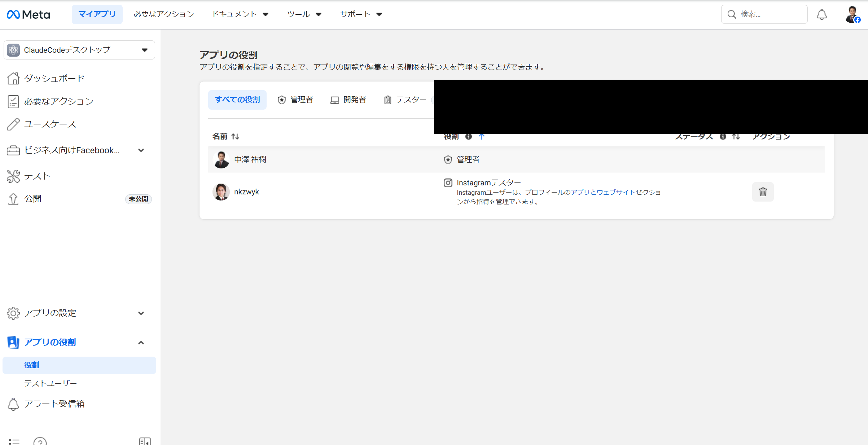Open テスト in the sidebar

click(37, 176)
